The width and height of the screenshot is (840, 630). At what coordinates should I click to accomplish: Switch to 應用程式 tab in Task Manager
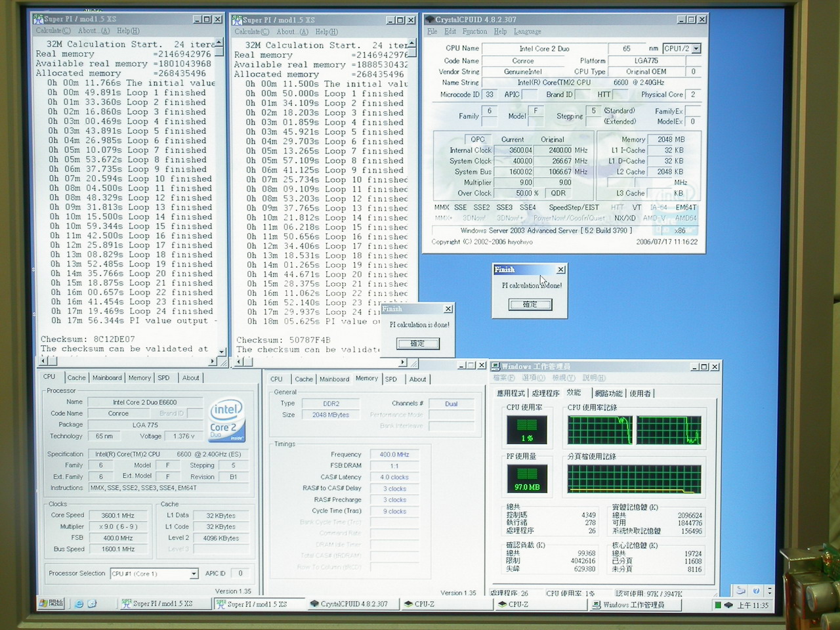tap(511, 393)
